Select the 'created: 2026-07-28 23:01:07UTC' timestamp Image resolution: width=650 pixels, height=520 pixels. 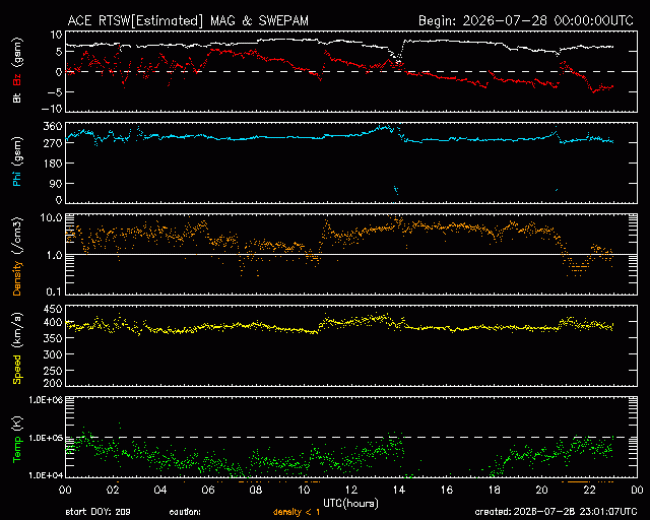point(555,512)
